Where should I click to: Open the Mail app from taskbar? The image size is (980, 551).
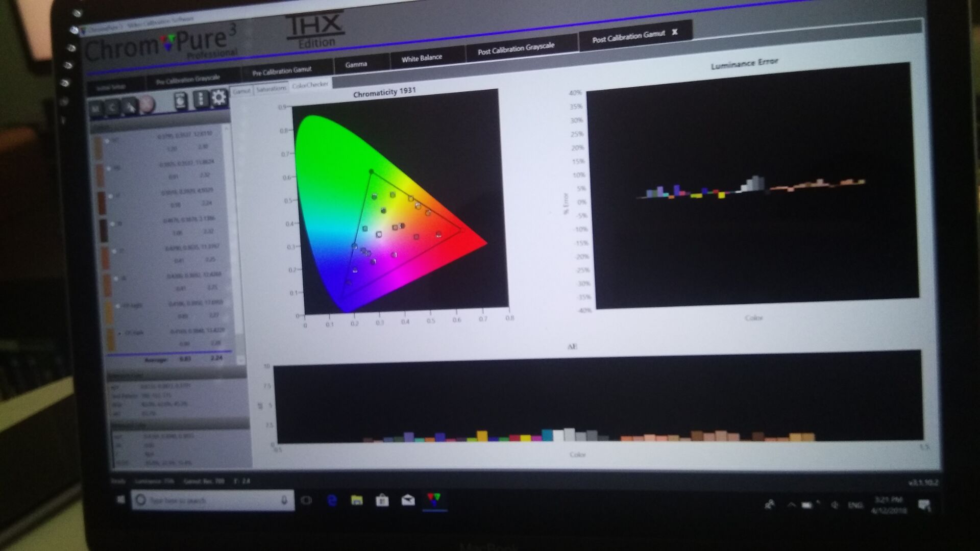click(x=408, y=500)
